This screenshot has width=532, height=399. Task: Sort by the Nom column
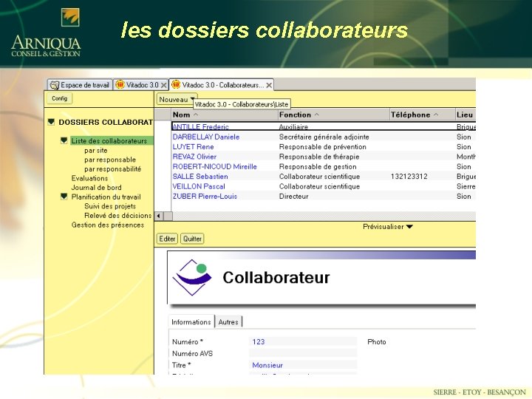pyautogui.click(x=225, y=115)
